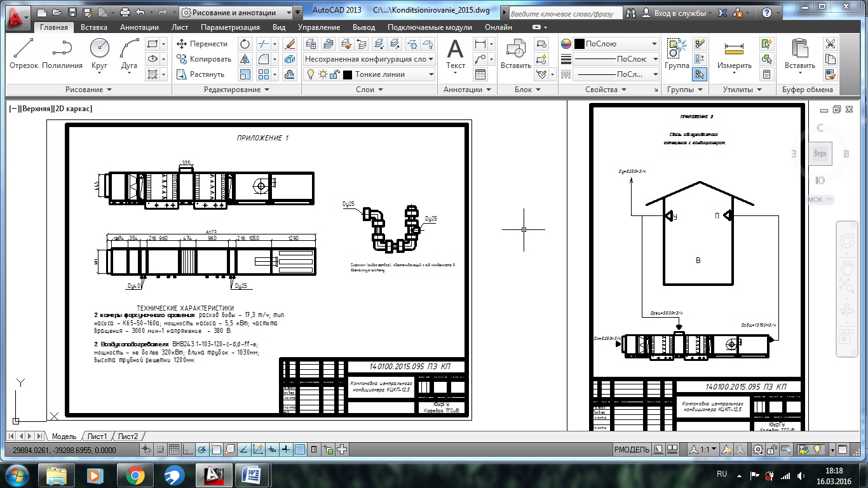
Task: Click the ellipse draw tool icon
Action: tap(152, 59)
